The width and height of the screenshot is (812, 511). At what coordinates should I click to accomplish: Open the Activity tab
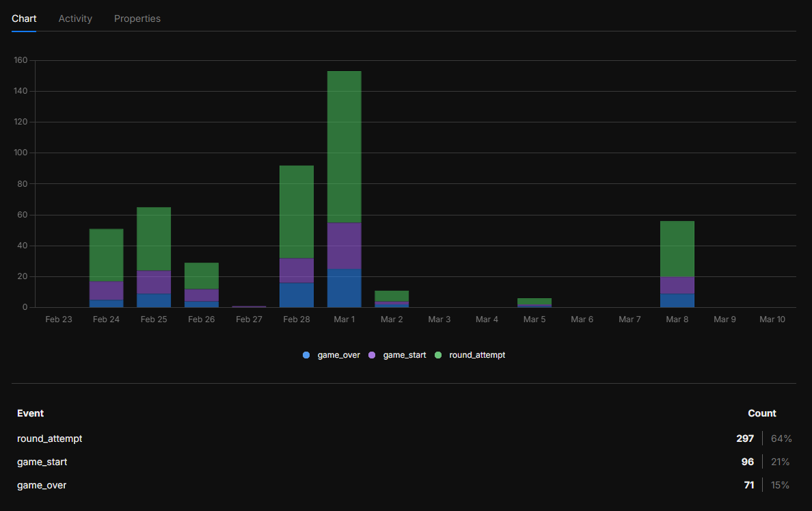click(75, 18)
